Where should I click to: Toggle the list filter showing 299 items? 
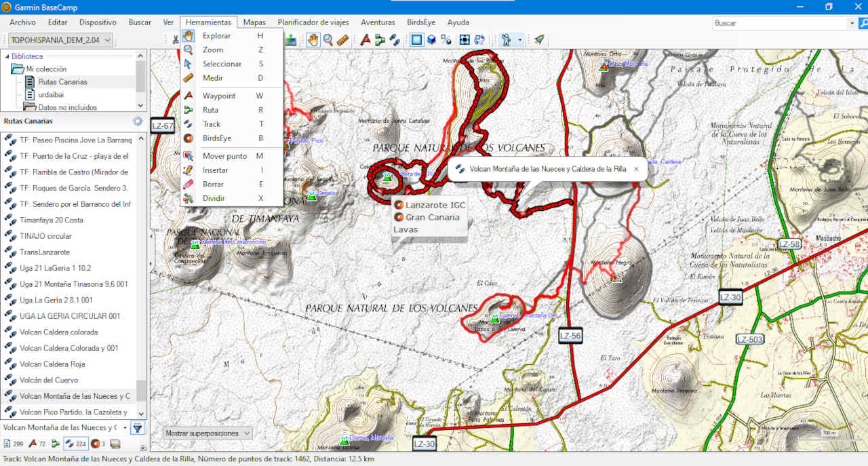[x=14, y=444]
